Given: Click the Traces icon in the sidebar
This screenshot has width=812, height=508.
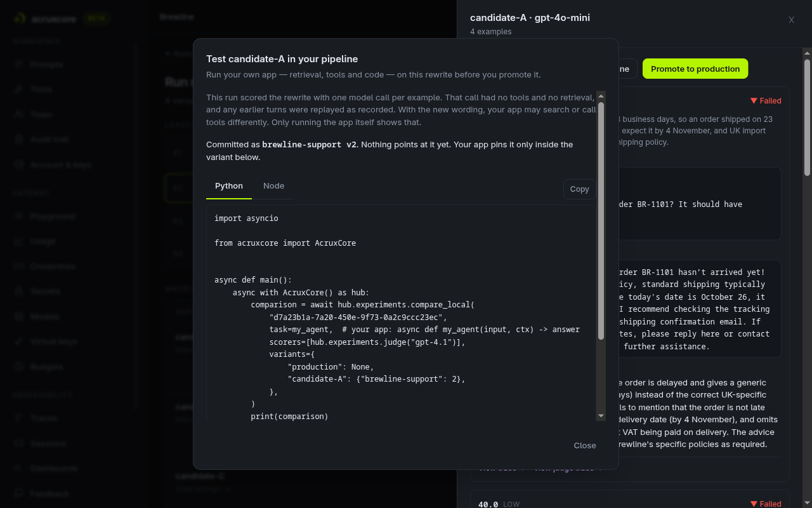Looking at the screenshot, I should (x=19, y=418).
